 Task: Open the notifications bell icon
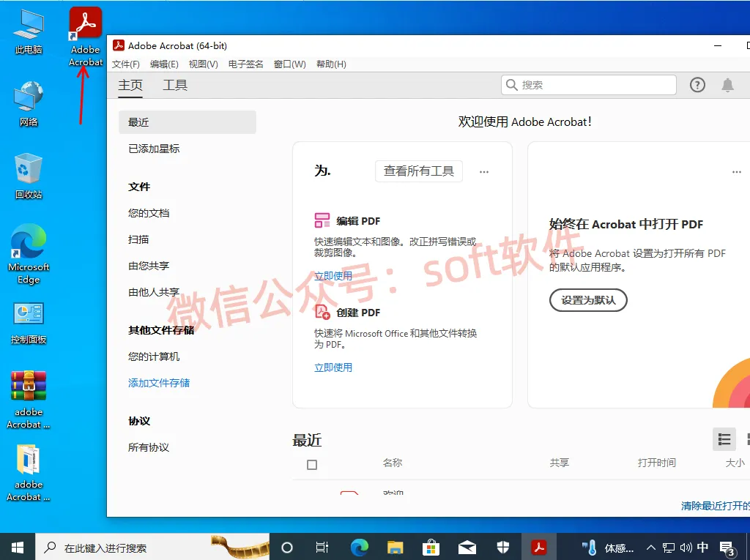727,85
